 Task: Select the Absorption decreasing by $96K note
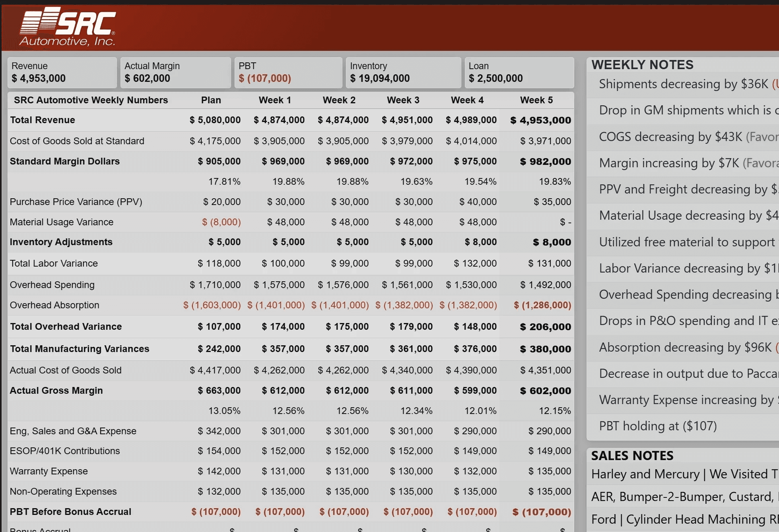(x=683, y=347)
